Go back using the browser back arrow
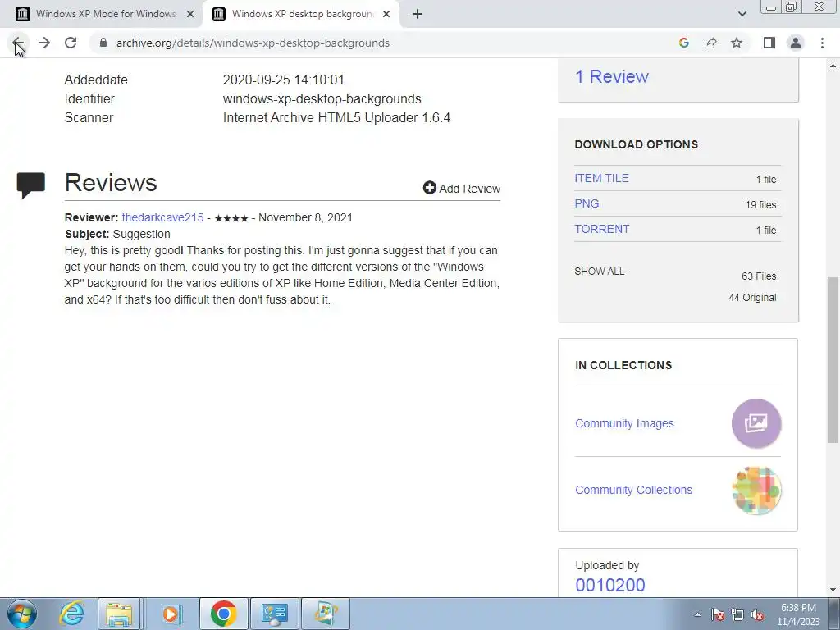Screen dimensions: 840x630 [17, 43]
